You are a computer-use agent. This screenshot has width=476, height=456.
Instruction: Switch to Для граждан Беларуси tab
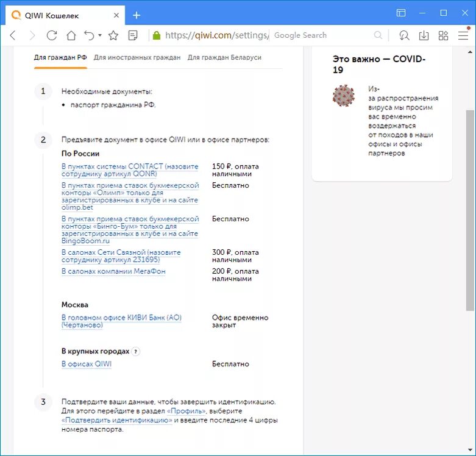pos(224,57)
